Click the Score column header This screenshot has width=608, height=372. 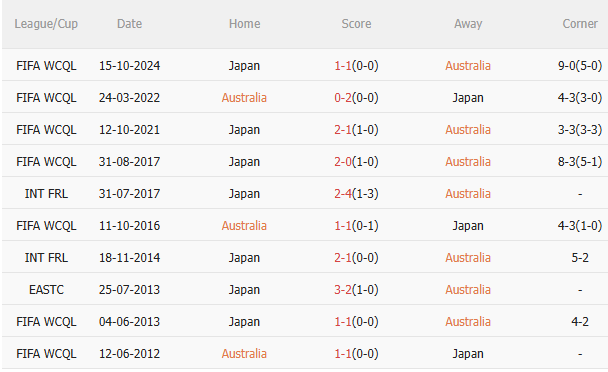(356, 24)
